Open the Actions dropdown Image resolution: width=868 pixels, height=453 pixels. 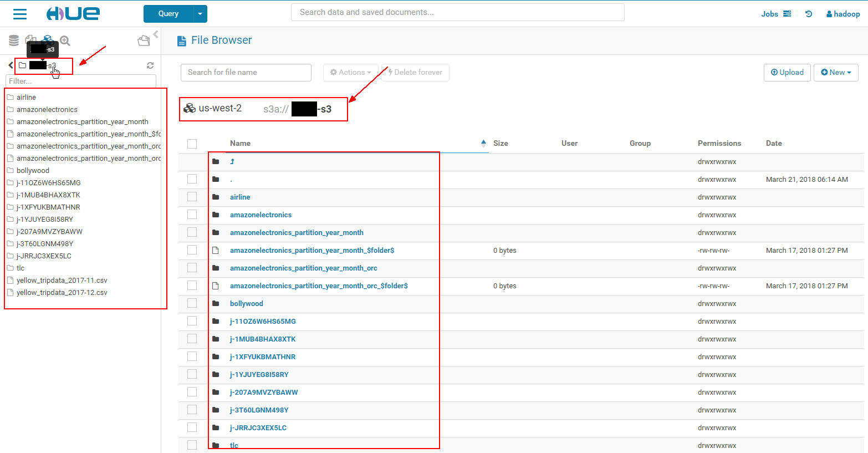(350, 72)
